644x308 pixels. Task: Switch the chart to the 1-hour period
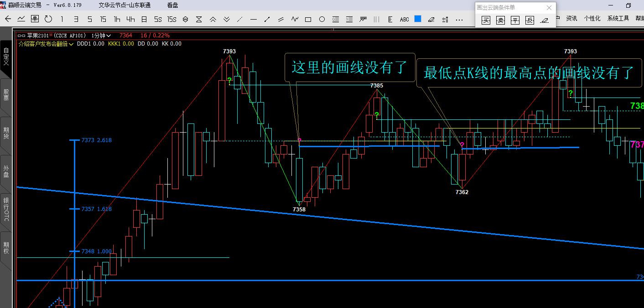click(x=117, y=19)
